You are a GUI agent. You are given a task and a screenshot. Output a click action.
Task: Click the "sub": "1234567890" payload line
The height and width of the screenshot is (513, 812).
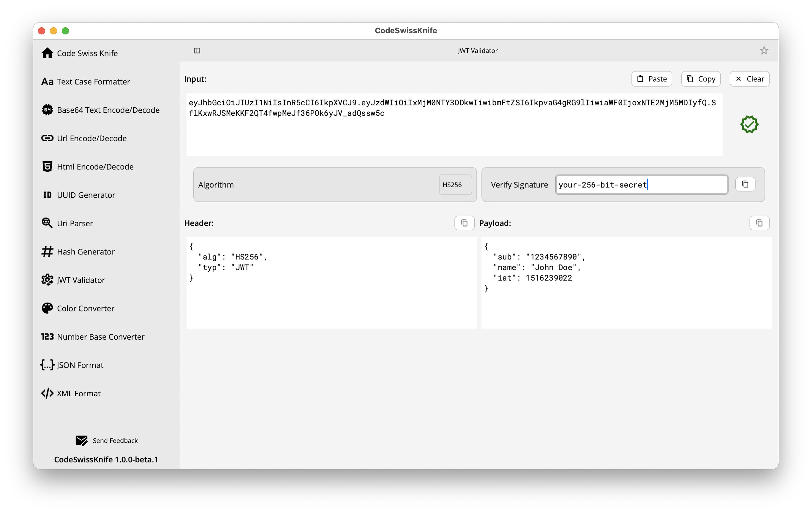pos(539,257)
